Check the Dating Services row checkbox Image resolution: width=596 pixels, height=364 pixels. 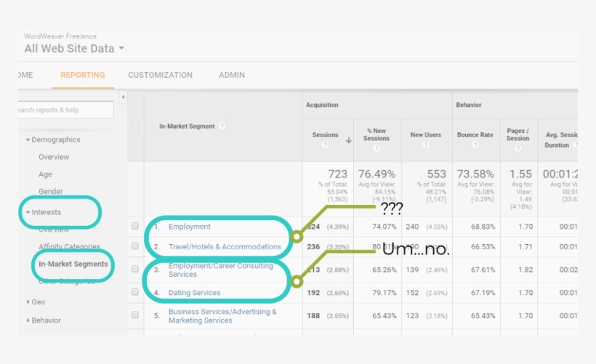click(x=135, y=292)
